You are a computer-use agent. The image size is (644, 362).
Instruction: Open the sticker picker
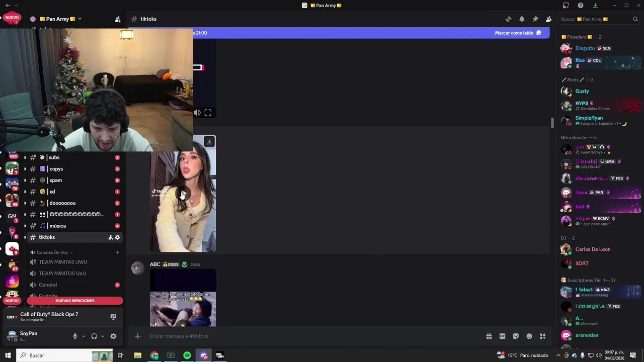point(516,336)
